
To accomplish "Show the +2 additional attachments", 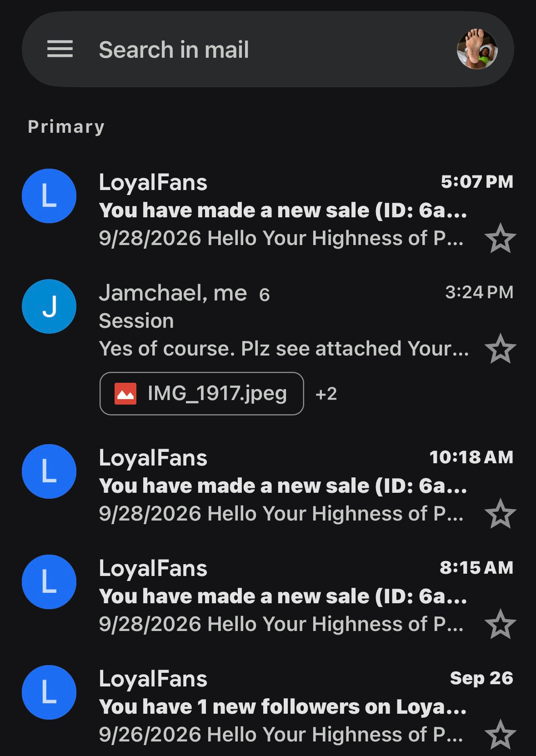I will pos(326,394).
